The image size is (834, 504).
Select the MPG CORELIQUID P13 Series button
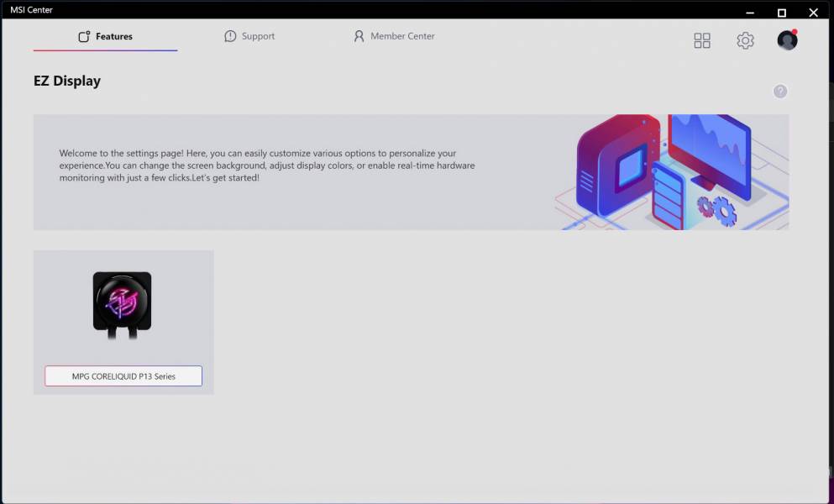point(123,376)
